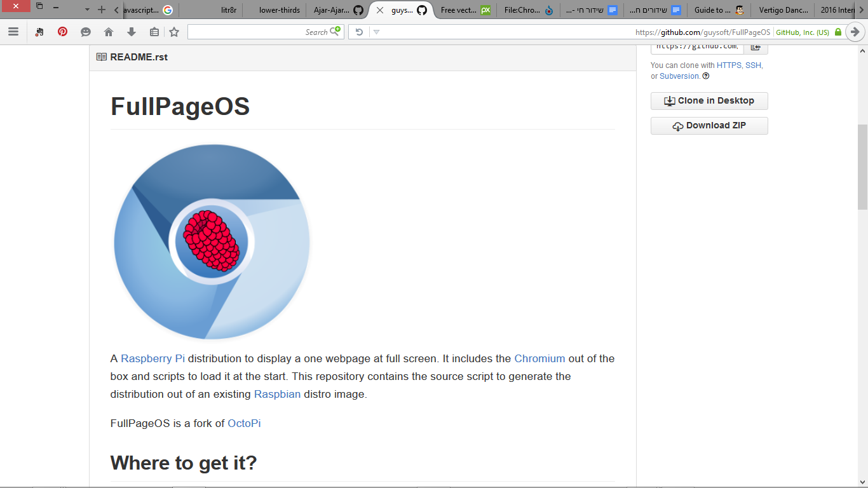Click the search magnifier with green plus
The width and height of the screenshot is (868, 488).
pyautogui.click(x=336, y=31)
